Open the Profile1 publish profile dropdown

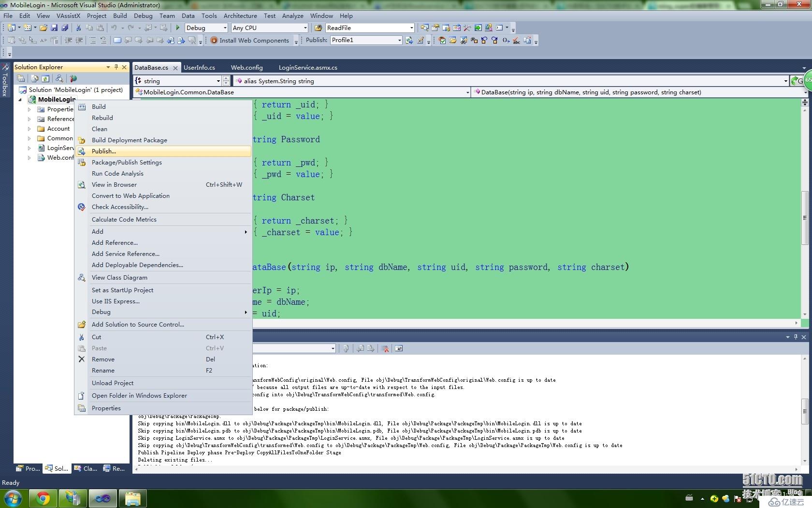point(399,40)
